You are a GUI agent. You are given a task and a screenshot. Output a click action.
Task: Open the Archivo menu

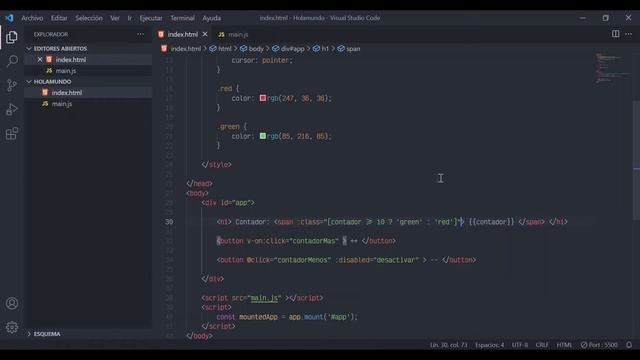coord(32,18)
